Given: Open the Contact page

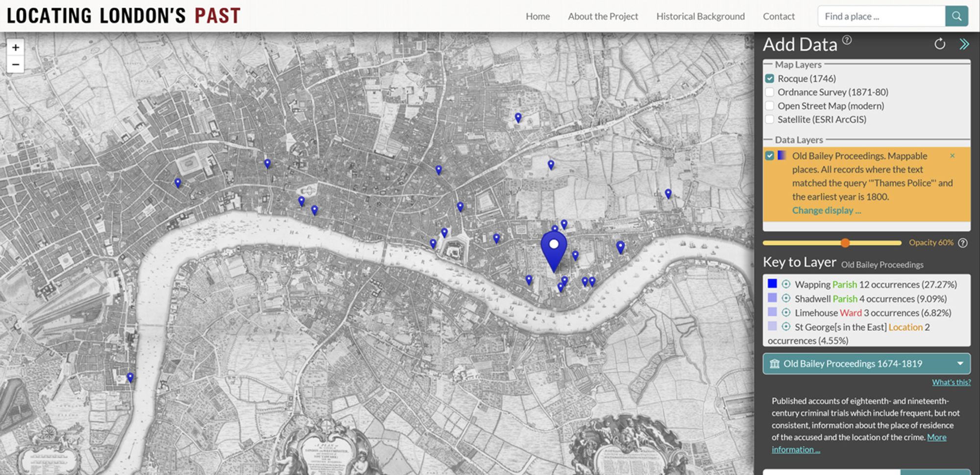Looking at the screenshot, I should 779,16.
